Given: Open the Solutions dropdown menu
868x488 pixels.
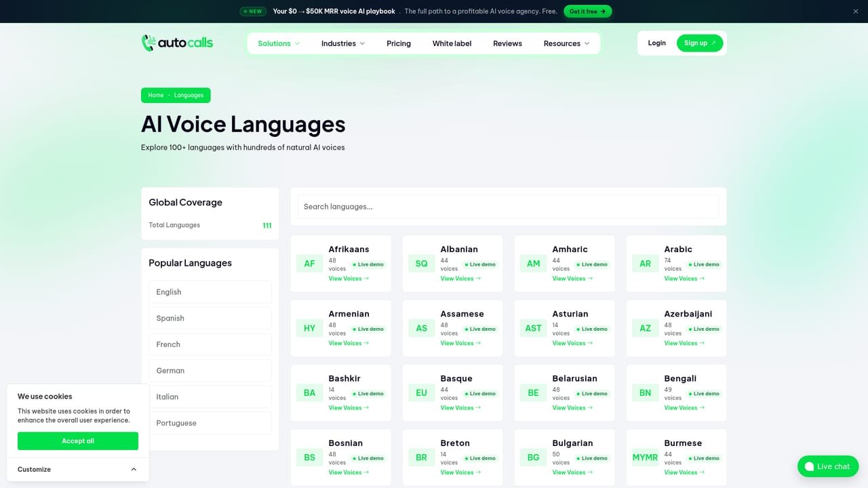Looking at the screenshot, I should [279, 43].
